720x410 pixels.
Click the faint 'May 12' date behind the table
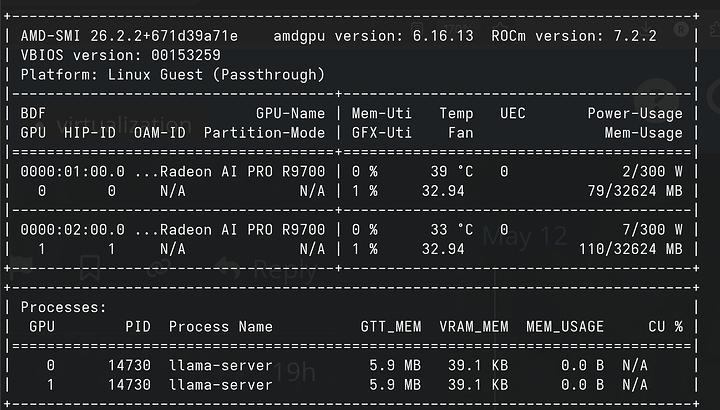coord(524,236)
